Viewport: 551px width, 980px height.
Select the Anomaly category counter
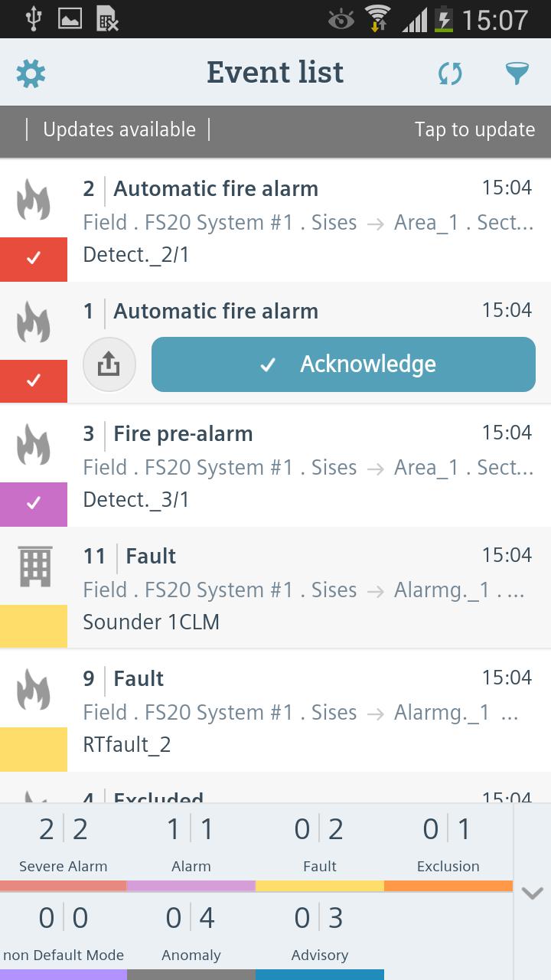[191, 936]
